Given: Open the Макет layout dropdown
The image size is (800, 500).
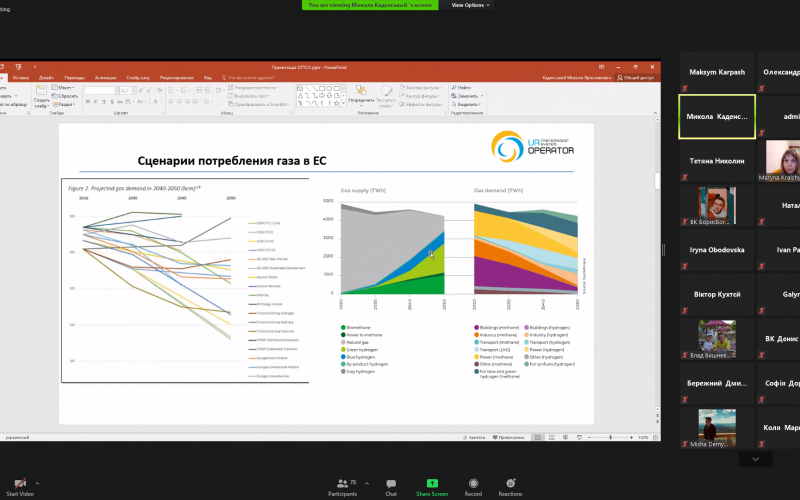Looking at the screenshot, I should pyautogui.click(x=63, y=88).
